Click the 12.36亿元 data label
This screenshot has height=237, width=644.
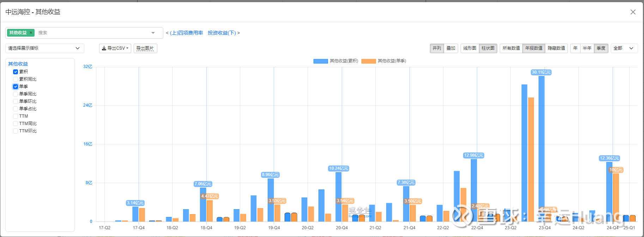tap(609, 158)
